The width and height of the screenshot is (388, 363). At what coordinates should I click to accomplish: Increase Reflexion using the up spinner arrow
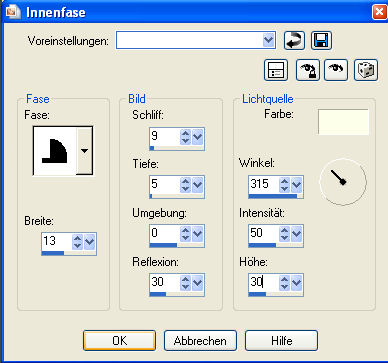click(x=185, y=279)
